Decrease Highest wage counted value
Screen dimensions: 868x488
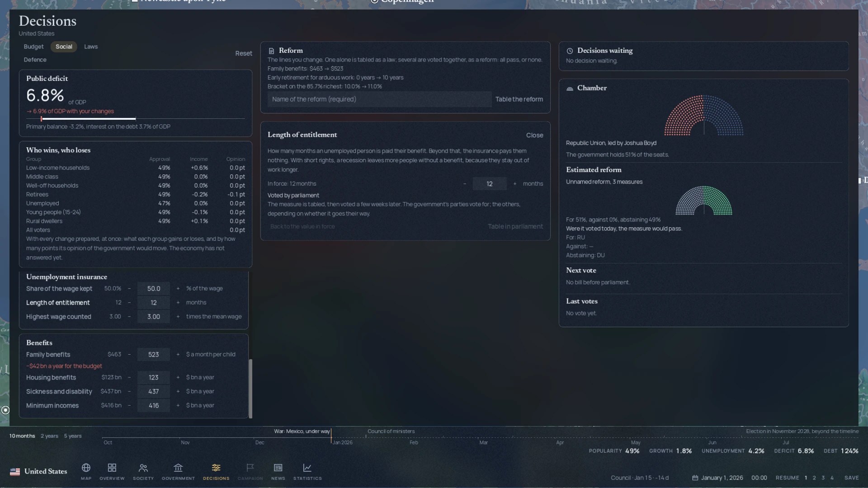[129, 317]
